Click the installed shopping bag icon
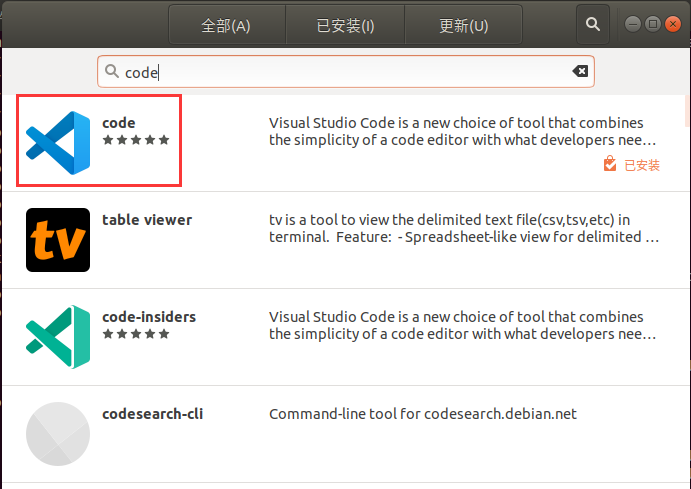The width and height of the screenshot is (691, 489). coord(610,164)
